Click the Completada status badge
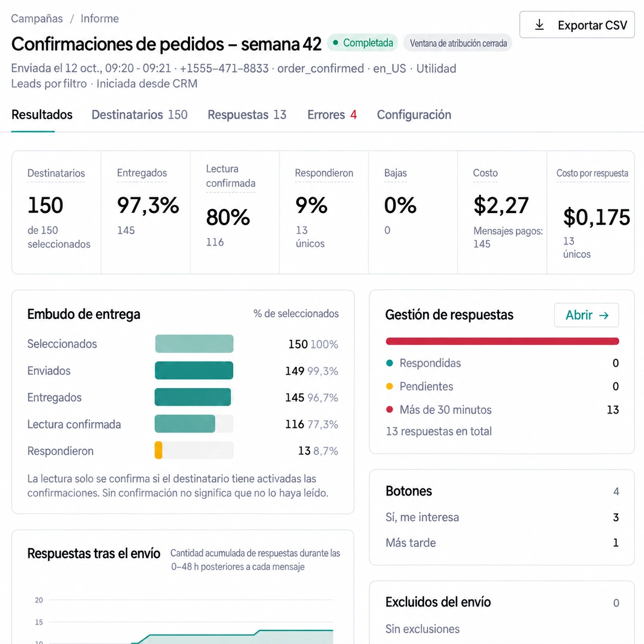This screenshot has width=644, height=644. 363,43
